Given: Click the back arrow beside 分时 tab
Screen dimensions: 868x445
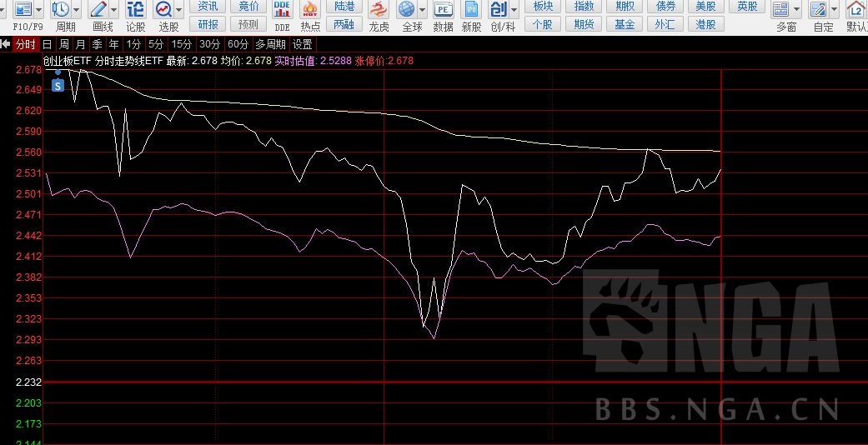Looking at the screenshot, I should coord(6,44).
